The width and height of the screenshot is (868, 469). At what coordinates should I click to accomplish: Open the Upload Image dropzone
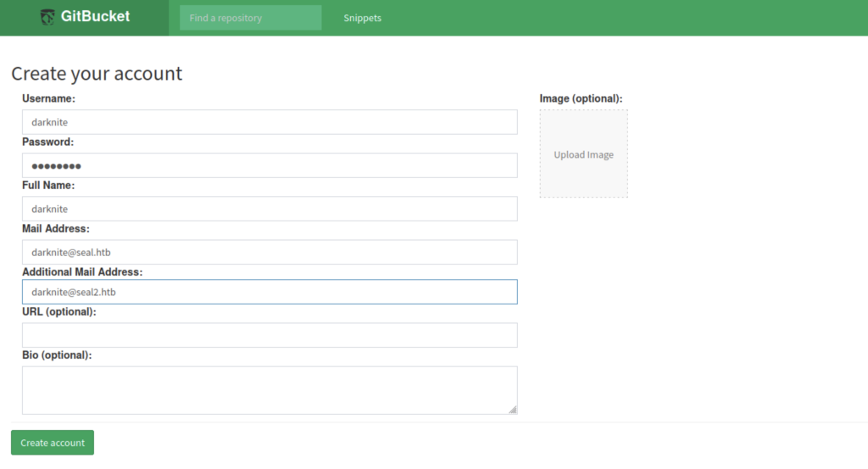(583, 154)
